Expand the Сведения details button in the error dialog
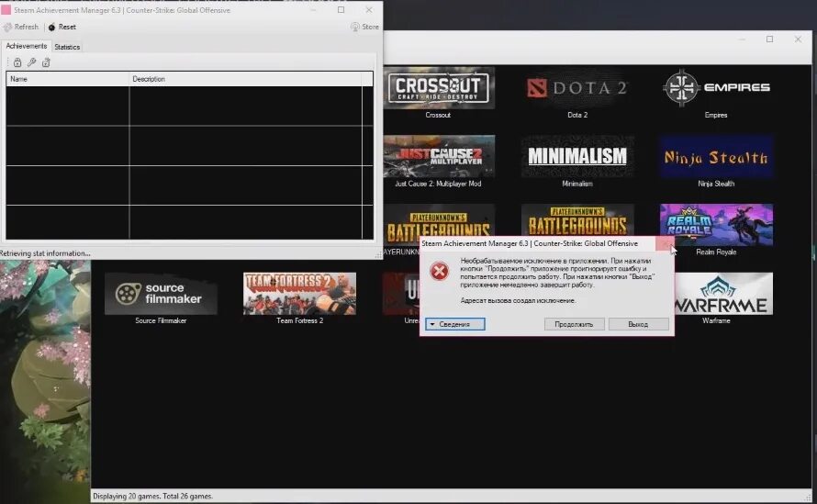 coord(455,324)
